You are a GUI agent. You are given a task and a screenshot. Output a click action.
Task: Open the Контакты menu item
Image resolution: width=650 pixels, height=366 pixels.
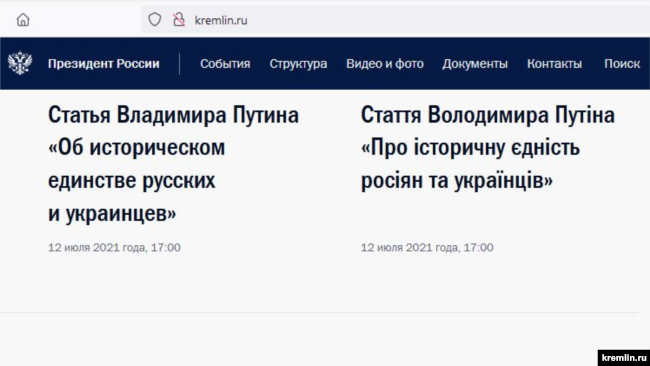[554, 63]
